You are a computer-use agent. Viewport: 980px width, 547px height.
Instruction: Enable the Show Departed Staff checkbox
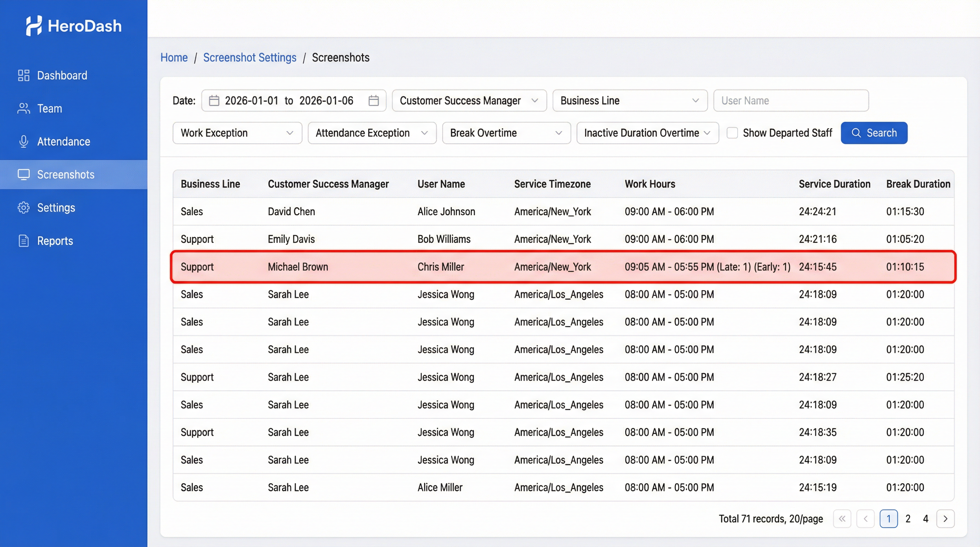(732, 133)
